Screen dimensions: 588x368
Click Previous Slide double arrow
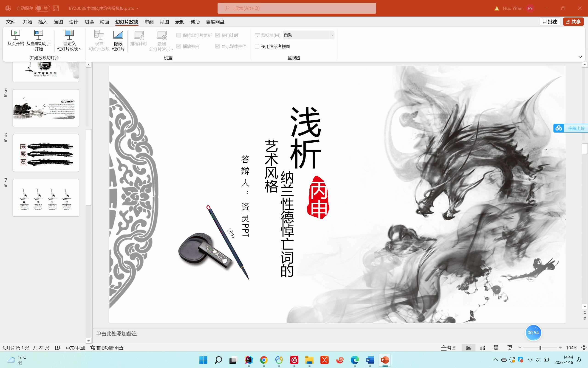(x=585, y=313)
